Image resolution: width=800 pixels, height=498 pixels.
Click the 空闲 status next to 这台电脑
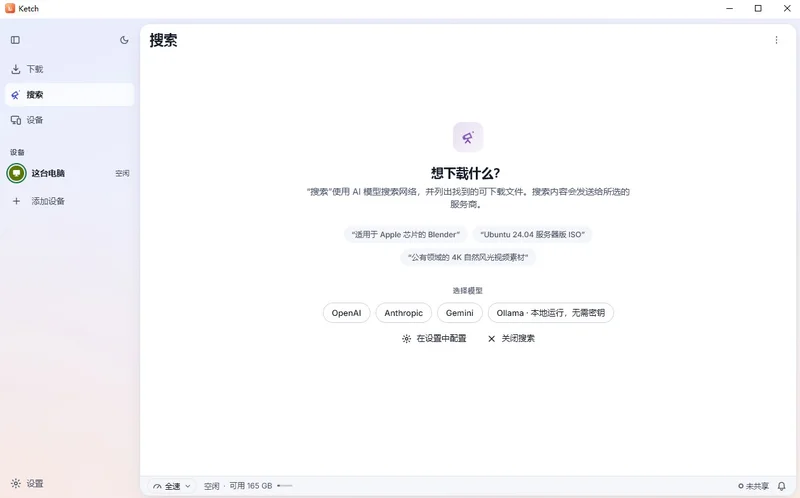(x=122, y=173)
